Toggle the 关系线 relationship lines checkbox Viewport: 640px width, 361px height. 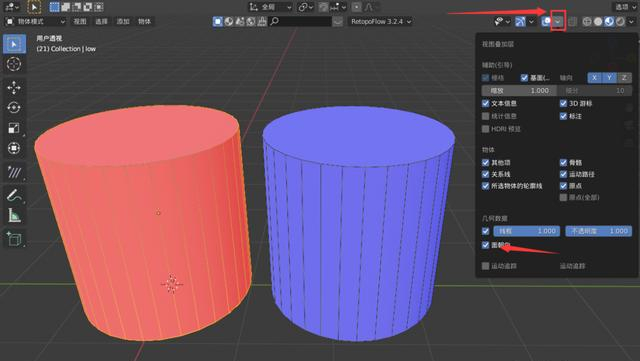[485, 174]
